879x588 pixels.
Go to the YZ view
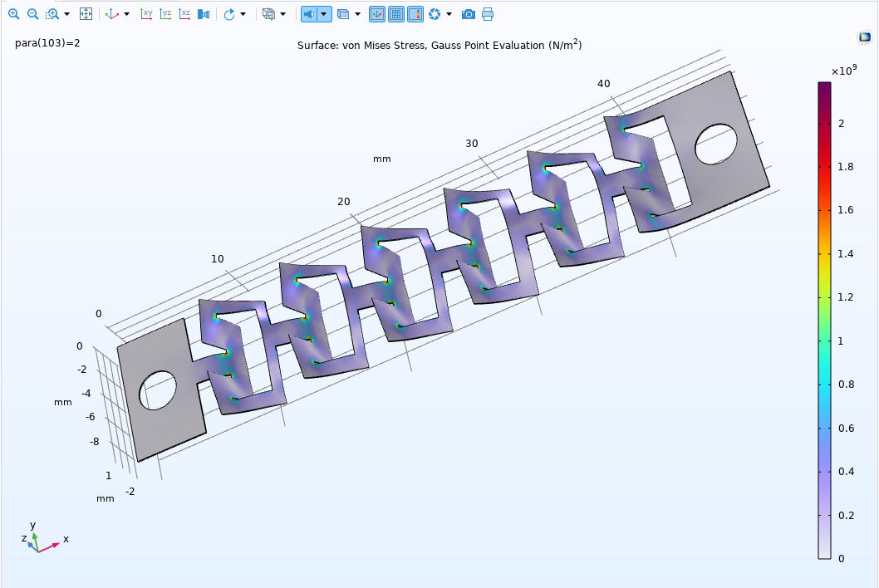click(x=165, y=13)
